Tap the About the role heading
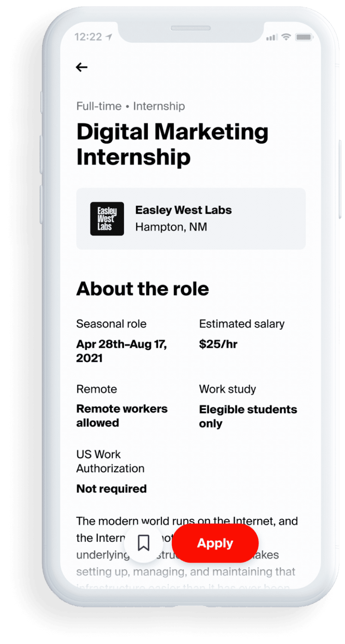Image resolution: width=345 pixels, height=644 pixels. click(x=142, y=289)
